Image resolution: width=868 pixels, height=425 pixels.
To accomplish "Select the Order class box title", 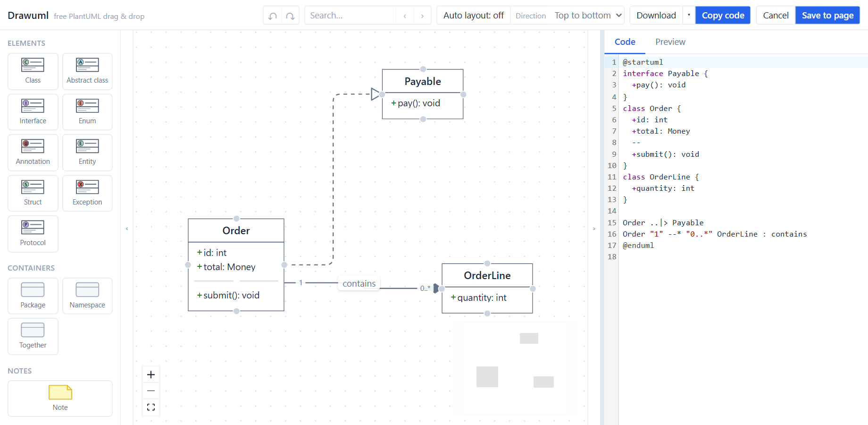I will [x=236, y=230].
